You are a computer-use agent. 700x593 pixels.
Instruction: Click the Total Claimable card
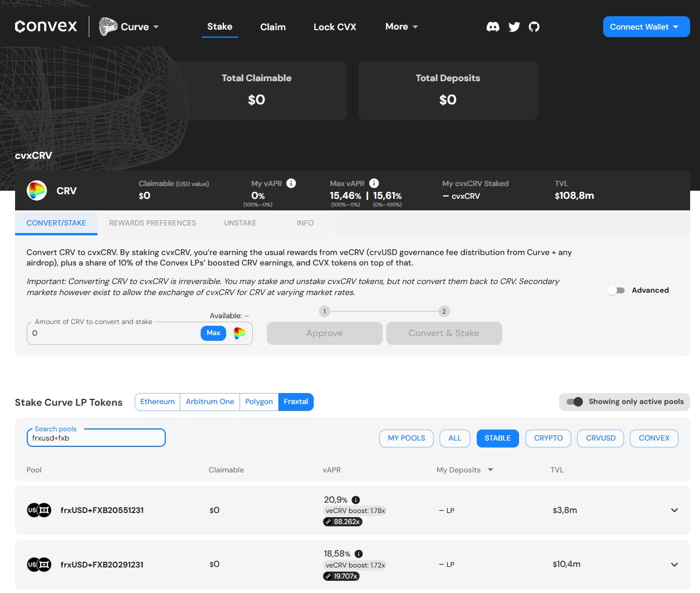click(x=257, y=90)
